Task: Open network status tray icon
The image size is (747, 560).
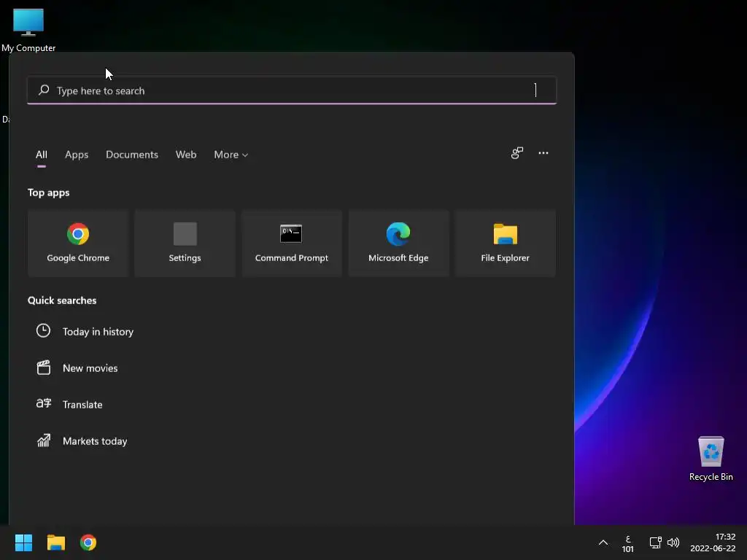Action: coord(656,542)
